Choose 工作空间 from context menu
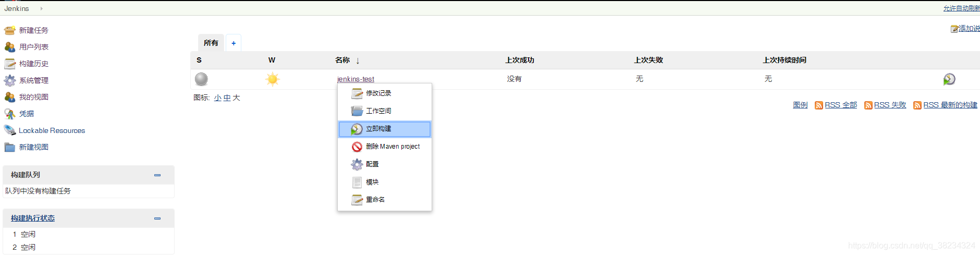The height and width of the screenshot is (255, 980). click(x=385, y=111)
